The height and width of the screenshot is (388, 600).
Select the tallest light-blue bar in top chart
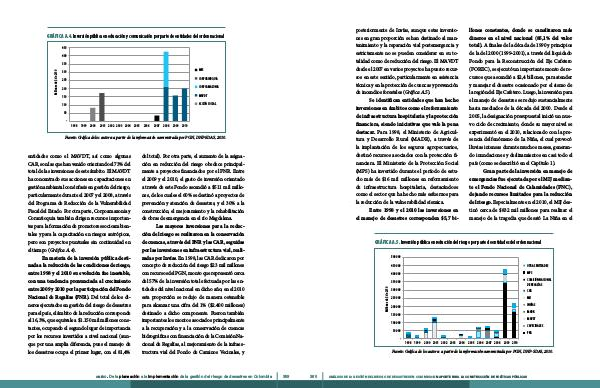click(166, 69)
